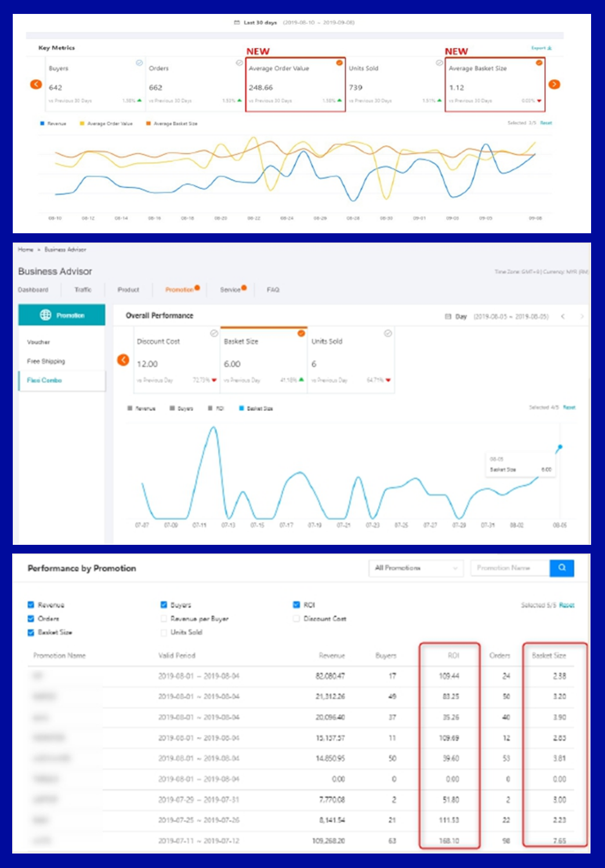Click the calendar icon beside Last 30 days
The height and width of the screenshot is (868, 605).
[237, 23]
